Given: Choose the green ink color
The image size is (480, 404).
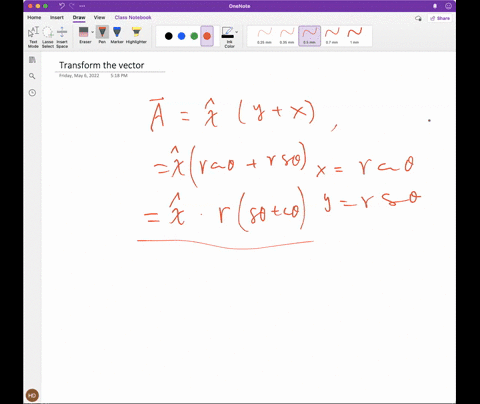Looking at the screenshot, I should point(194,36).
